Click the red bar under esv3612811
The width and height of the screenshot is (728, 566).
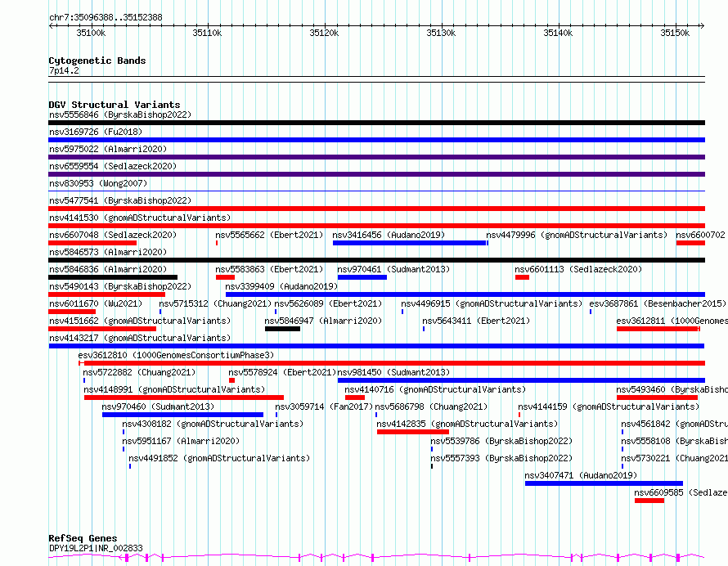point(658,329)
